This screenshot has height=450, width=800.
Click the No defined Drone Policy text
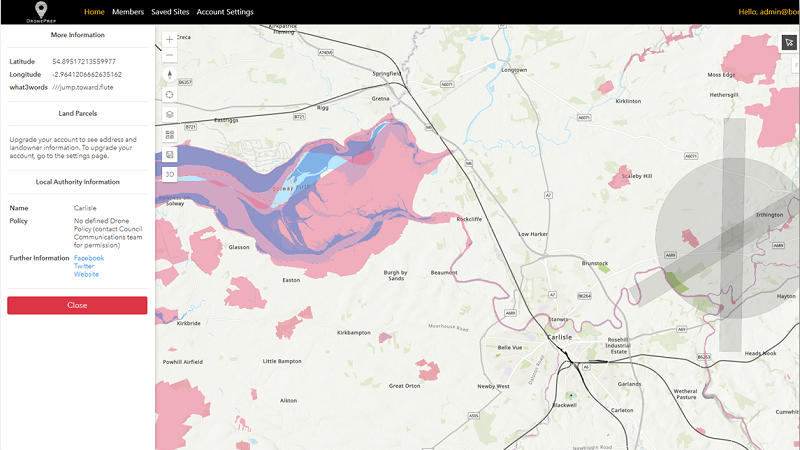coord(108,233)
